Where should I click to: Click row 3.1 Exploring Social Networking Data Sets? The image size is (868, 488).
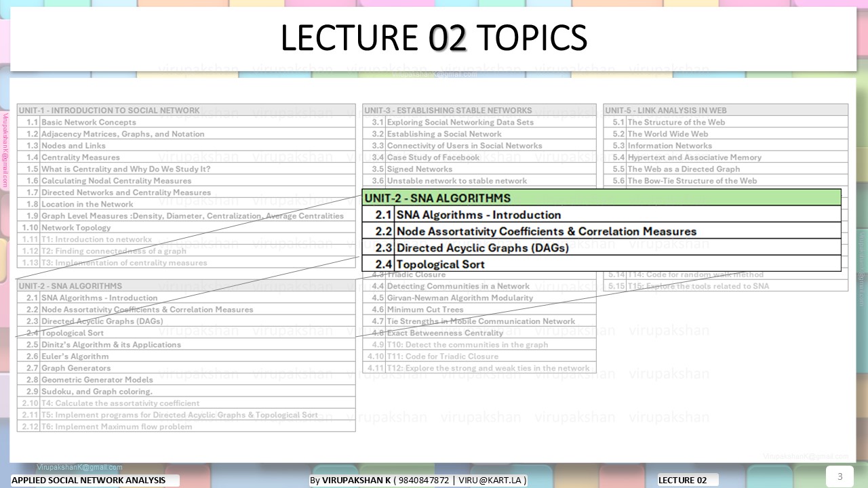coord(479,122)
